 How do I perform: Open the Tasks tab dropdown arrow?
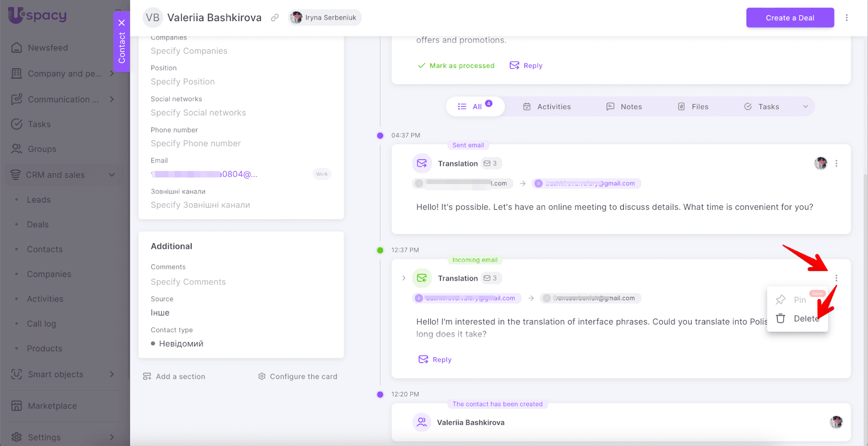click(806, 107)
